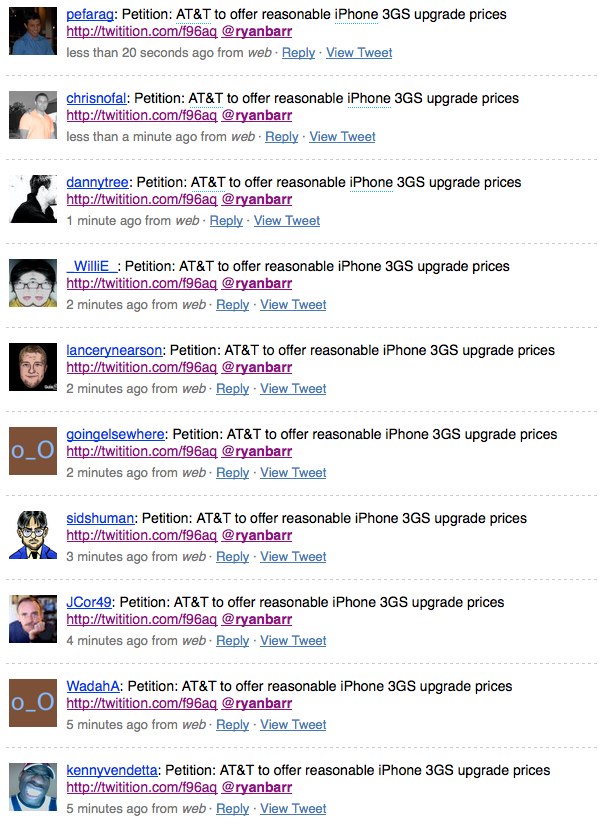Open pefarag's profile avatar

pos(33,31)
